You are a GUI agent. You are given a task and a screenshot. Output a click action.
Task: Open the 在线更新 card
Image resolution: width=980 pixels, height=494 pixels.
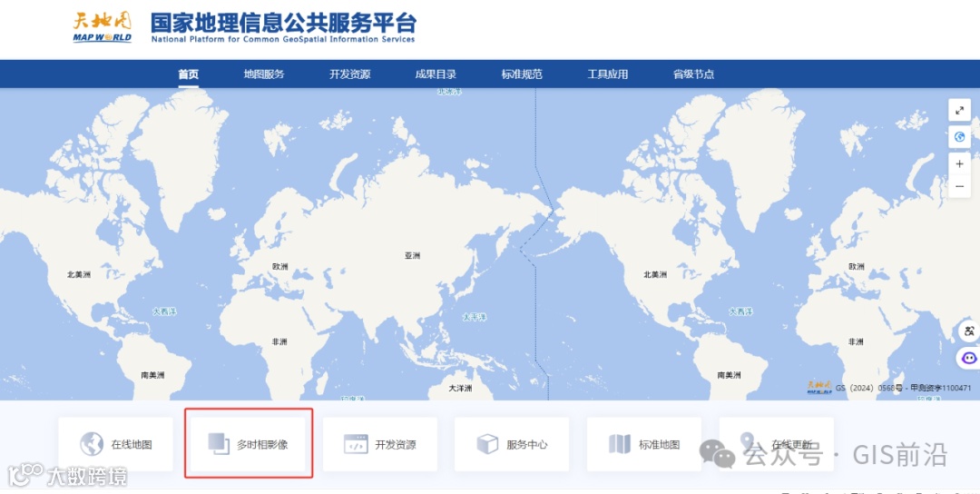(776, 445)
